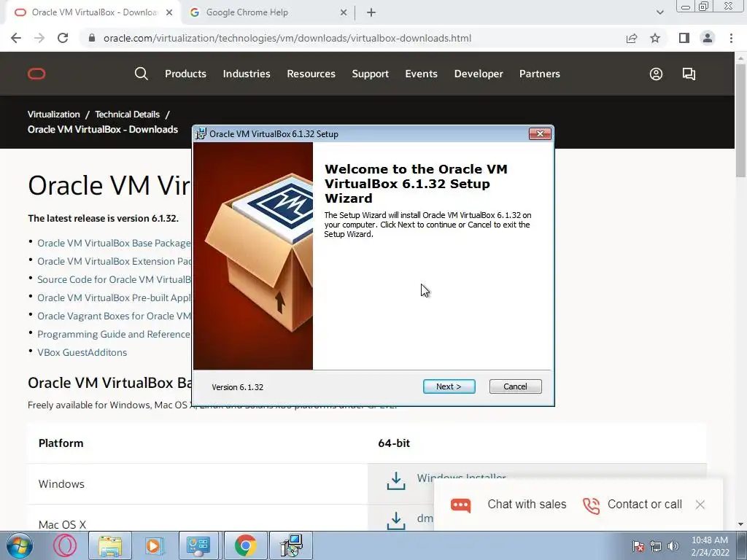Screen dimensions: 747x560
Task: Close the Google Chrome Help tab
Action: point(344,12)
